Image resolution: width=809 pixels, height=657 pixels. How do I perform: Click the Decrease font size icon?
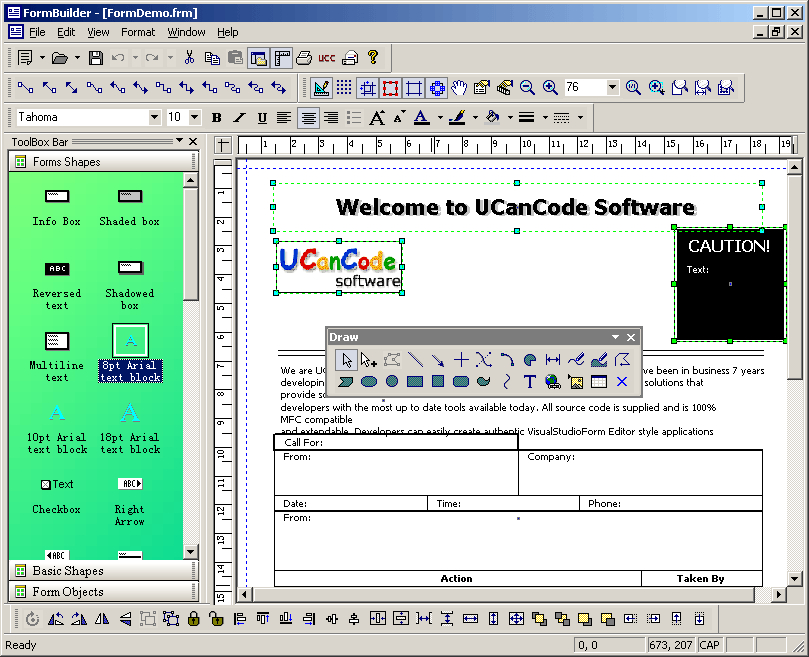point(399,118)
